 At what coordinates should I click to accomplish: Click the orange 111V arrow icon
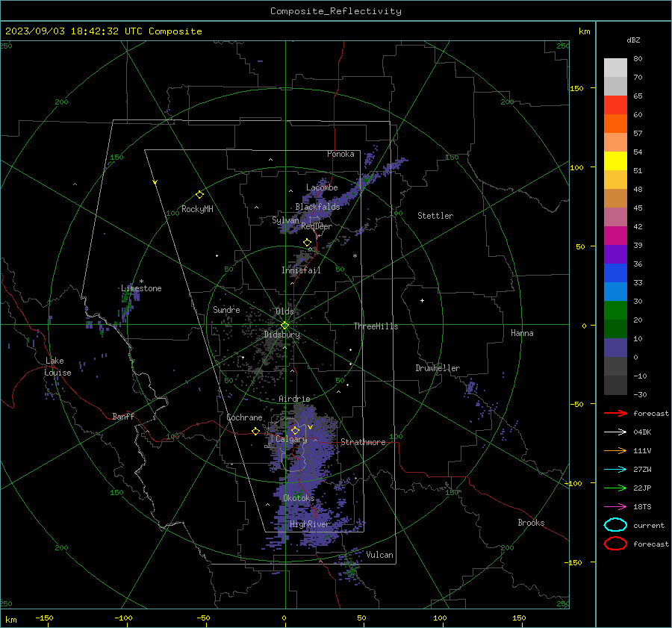(x=615, y=450)
